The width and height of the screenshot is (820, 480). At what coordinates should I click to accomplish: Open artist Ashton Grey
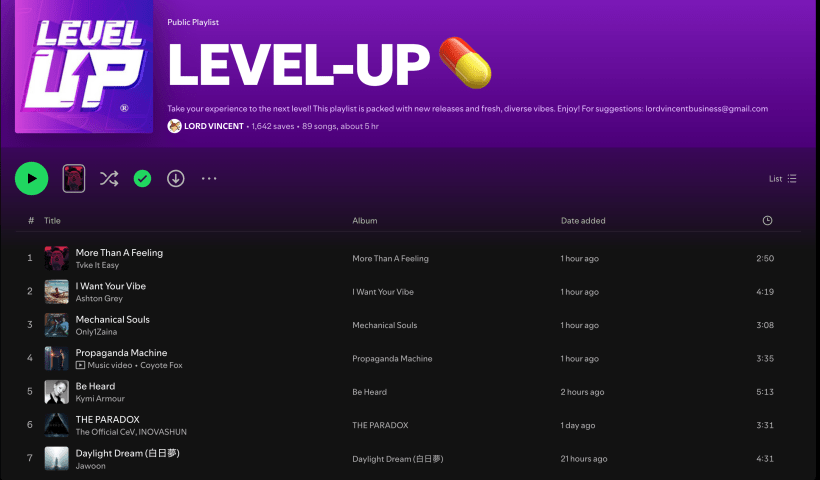click(98, 298)
